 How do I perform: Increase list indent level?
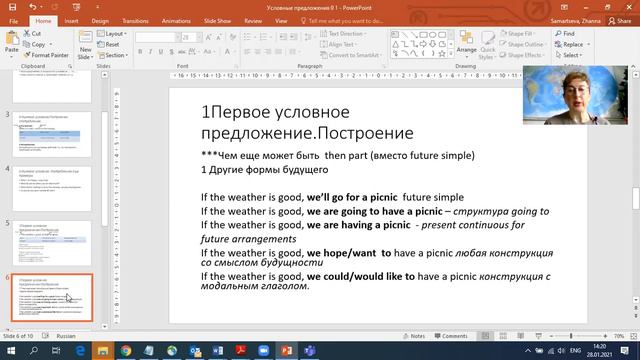pos(293,38)
